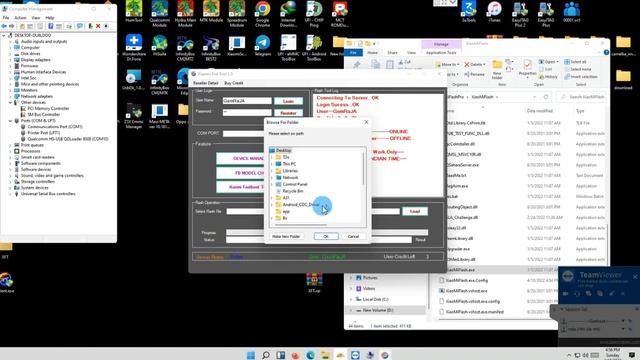This screenshot has height=360, width=640.
Task: Open the UFI - CHIP Prog shortcut
Action: tap(314, 13)
